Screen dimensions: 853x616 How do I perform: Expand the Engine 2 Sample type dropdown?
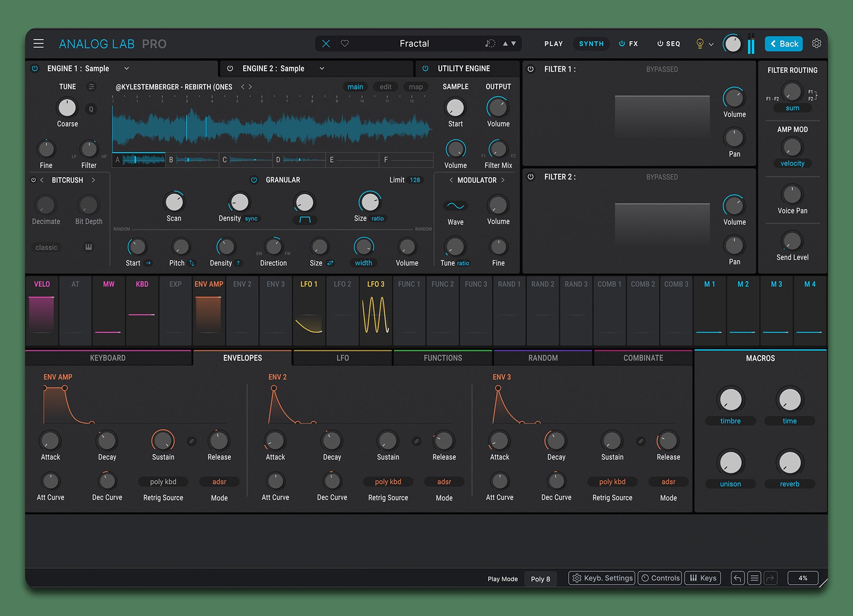pos(322,68)
